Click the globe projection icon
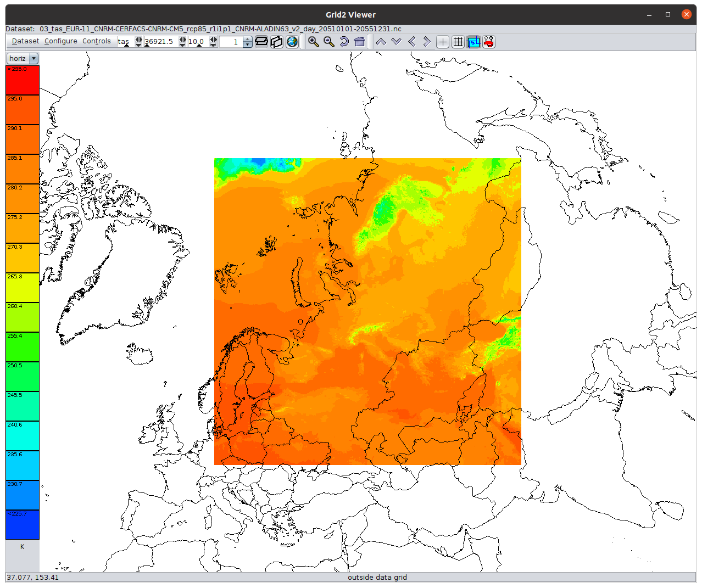The height and width of the screenshot is (588, 702). (292, 42)
